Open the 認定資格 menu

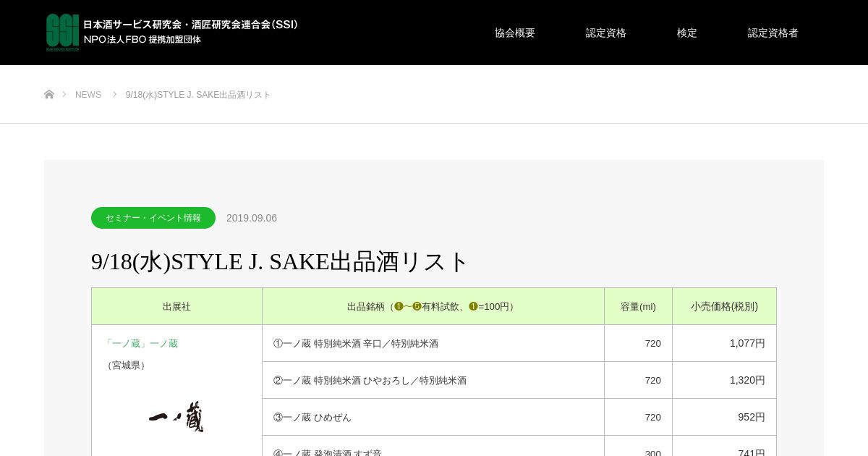pos(606,33)
